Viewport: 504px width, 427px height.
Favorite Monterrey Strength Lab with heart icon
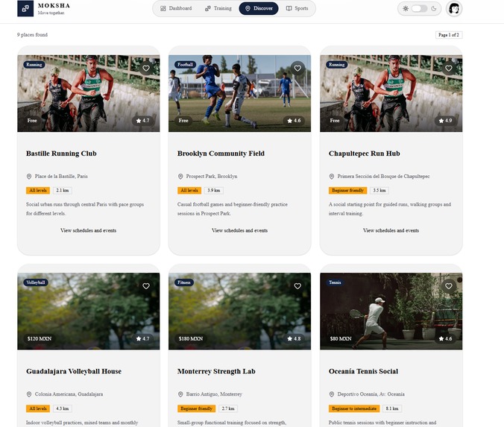click(x=297, y=286)
